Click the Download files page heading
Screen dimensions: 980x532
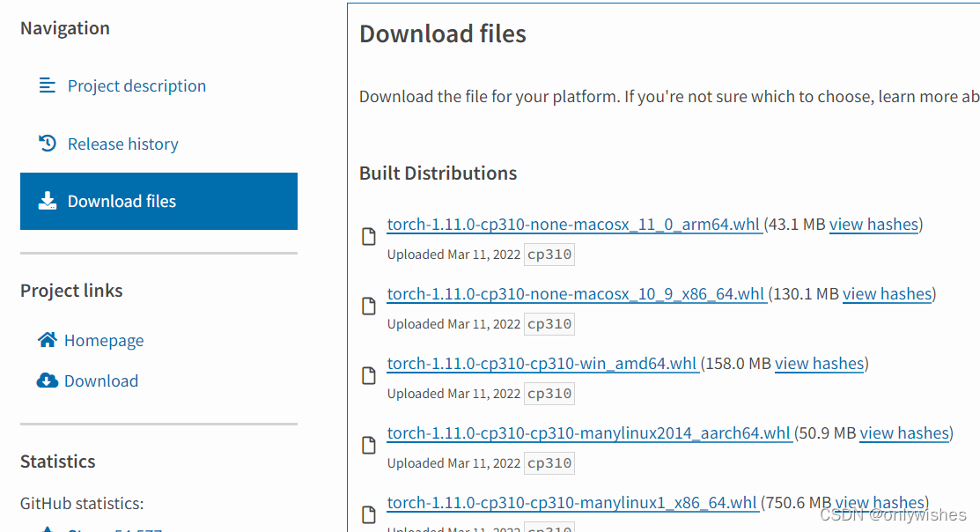point(443,33)
